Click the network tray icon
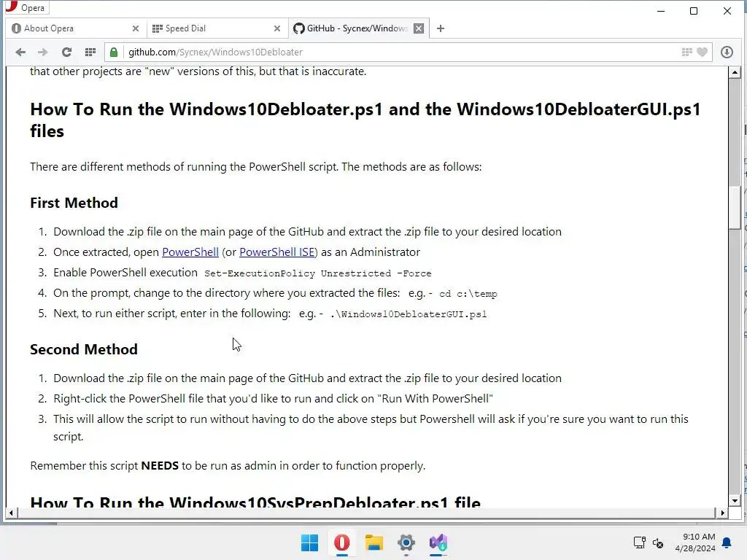The image size is (747, 560). tap(639, 542)
